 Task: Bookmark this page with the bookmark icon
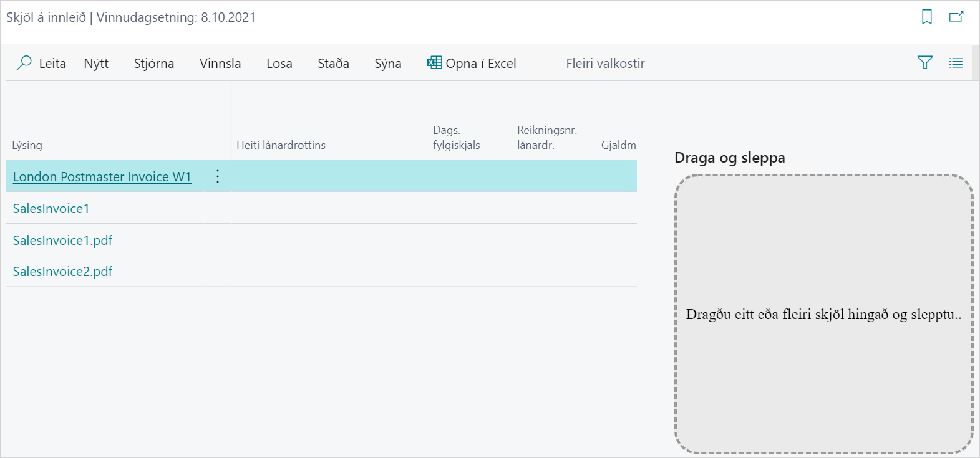[x=927, y=17]
